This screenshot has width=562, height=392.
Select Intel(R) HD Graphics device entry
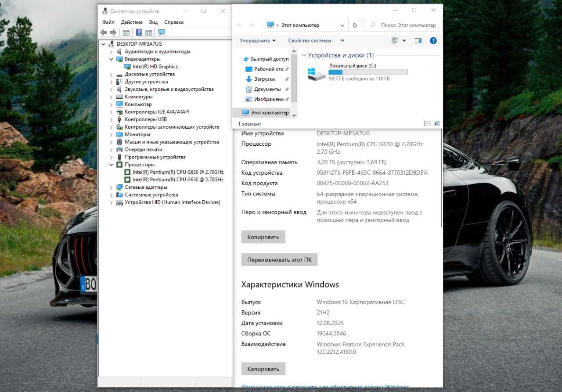pyautogui.click(x=155, y=67)
